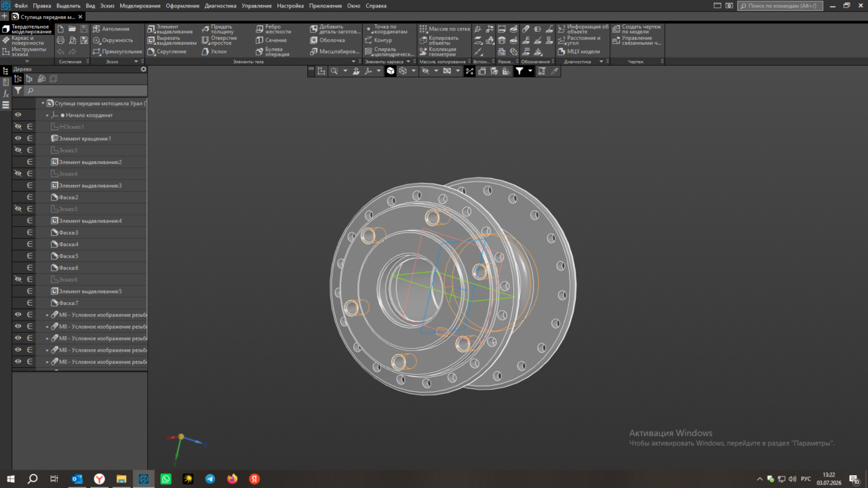Open Windows Start menu
This screenshot has width=868, height=488.
(x=10, y=479)
